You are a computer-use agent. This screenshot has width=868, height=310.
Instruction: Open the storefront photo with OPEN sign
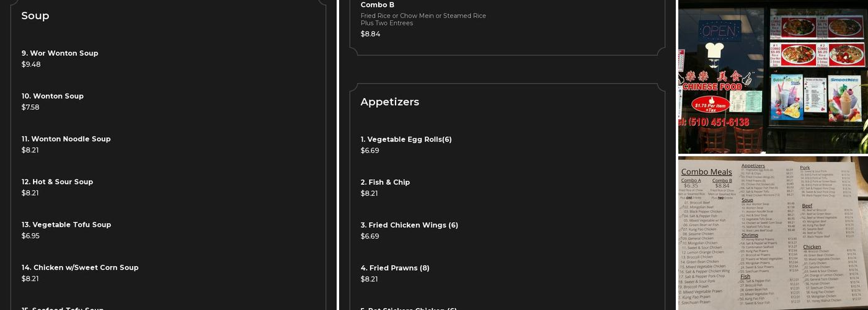click(773, 77)
